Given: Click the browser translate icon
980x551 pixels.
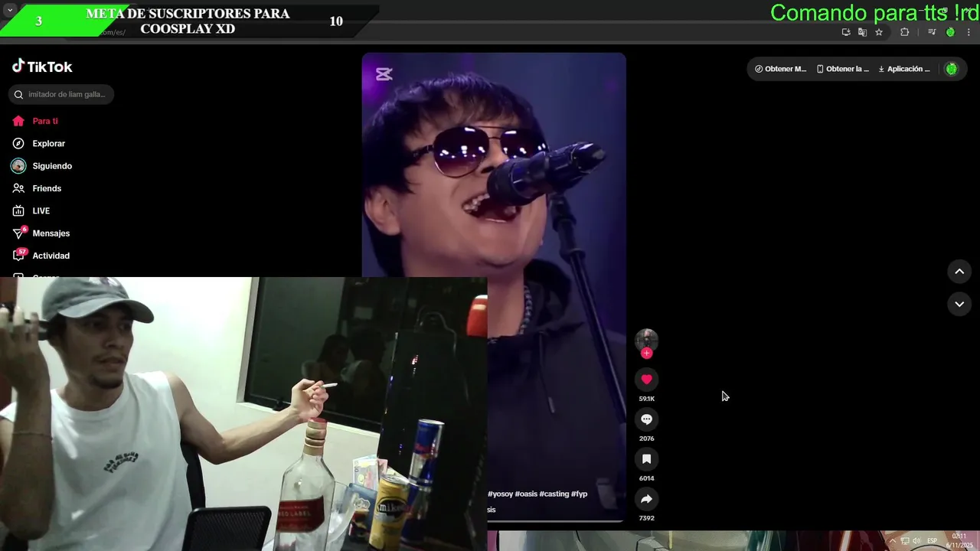Looking at the screenshot, I should 862,32.
